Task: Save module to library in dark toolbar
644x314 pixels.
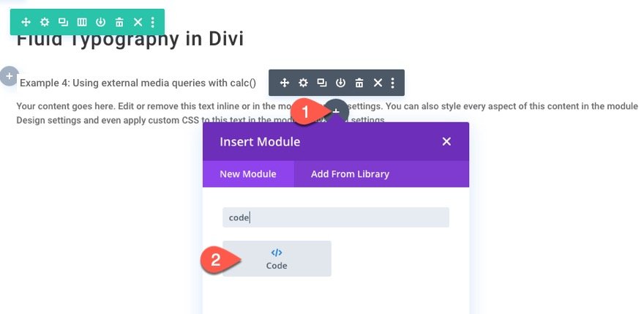Action: 340,83
